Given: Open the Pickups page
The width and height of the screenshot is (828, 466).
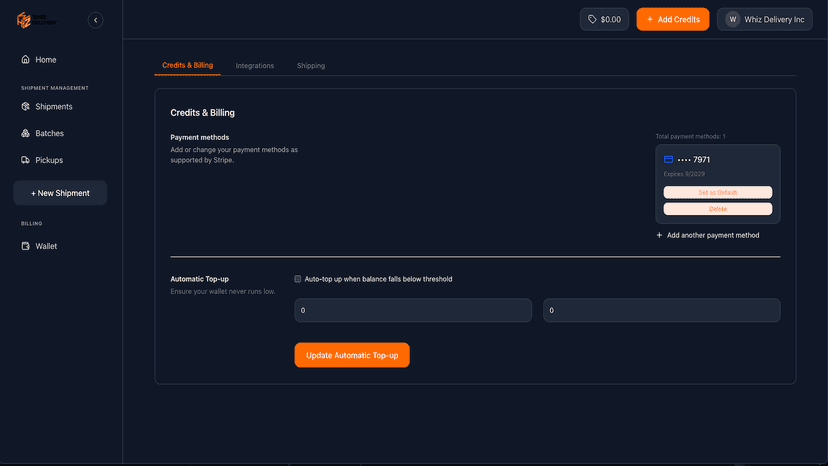Looking at the screenshot, I should [x=49, y=160].
